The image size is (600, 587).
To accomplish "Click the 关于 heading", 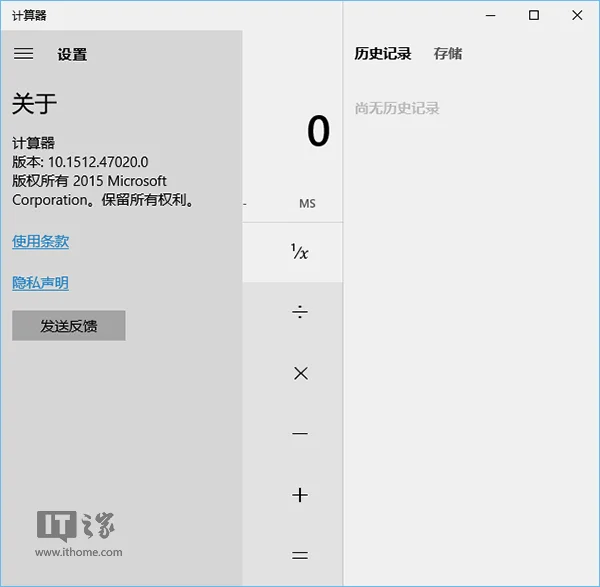I will tap(34, 103).
